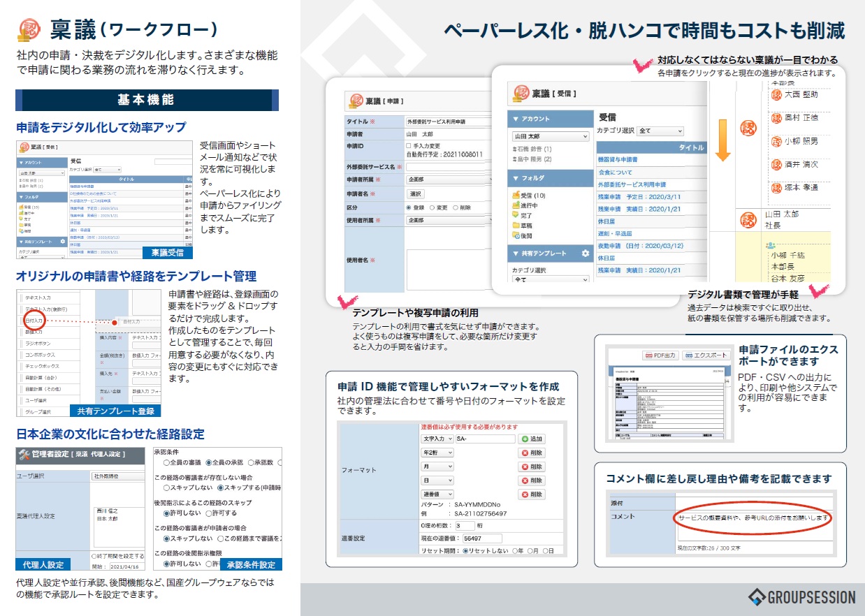Open the 完了 folder icon
The width and height of the screenshot is (865, 616).
[516, 215]
